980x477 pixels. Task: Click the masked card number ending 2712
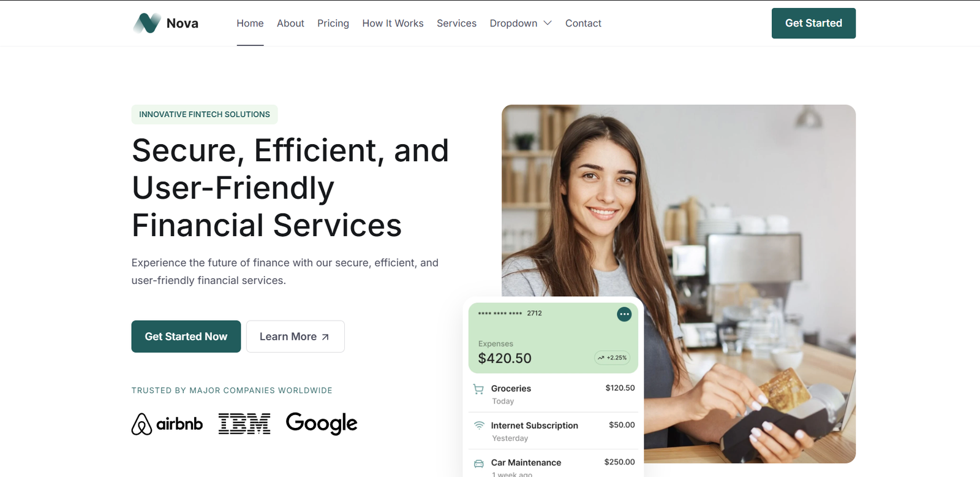510,313
